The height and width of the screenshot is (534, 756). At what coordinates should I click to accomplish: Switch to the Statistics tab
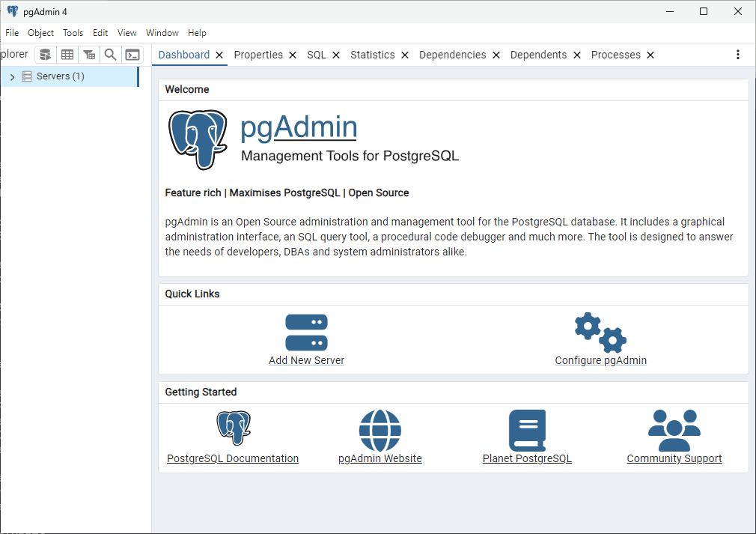372,55
